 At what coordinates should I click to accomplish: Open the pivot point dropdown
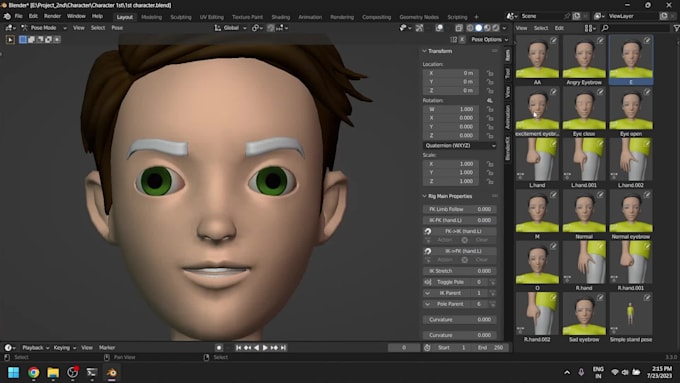pyautogui.click(x=256, y=28)
